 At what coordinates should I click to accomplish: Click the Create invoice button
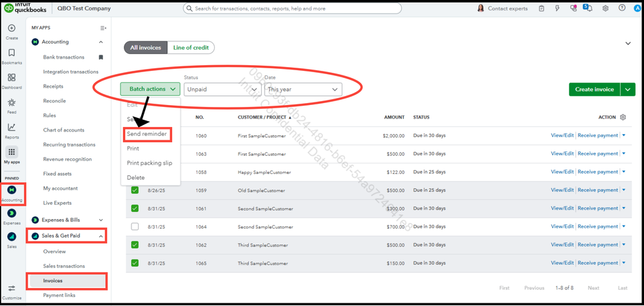pos(595,89)
